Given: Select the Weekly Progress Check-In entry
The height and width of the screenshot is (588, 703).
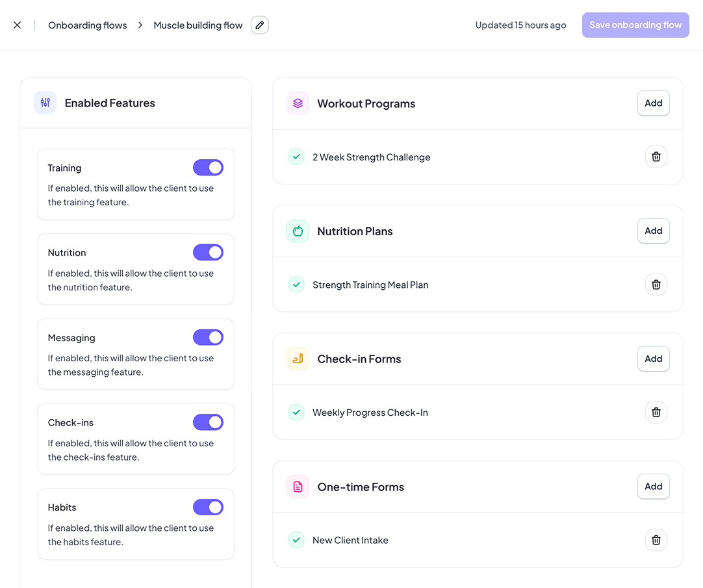Looking at the screenshot, I should tap(370, 413).
